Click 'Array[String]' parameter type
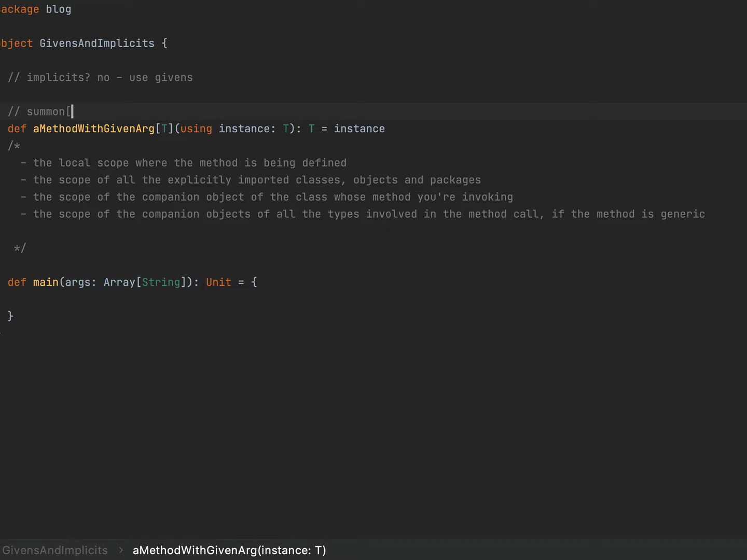This screenshot has width=747, height=560. click(x=145, y=282)
